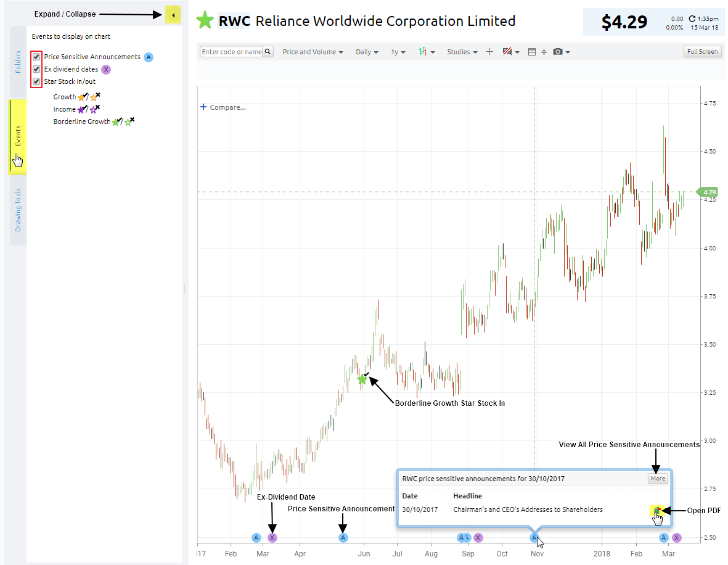Click the Full Screen button

(703, 52)
